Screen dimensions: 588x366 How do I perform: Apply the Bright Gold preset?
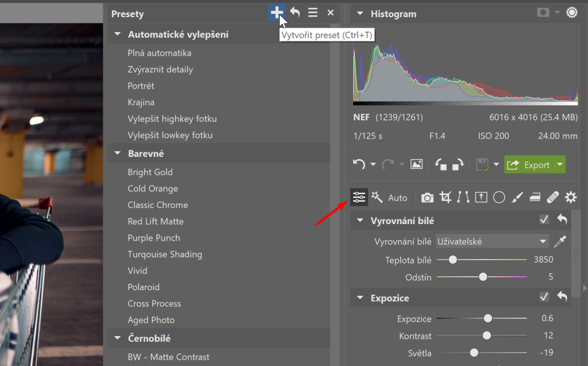click(x=150, y=172)
